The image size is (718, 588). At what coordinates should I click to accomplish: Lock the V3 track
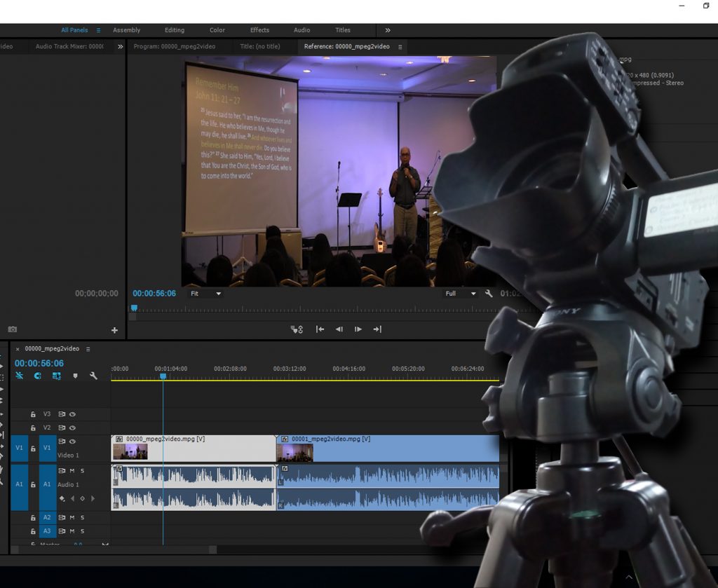click(33, 414)
